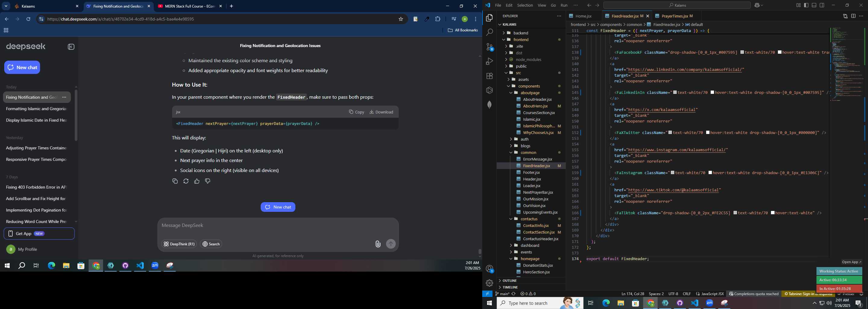Toggle Search mode in DeepSeek input
Image resolution: width=868 pixels, height=309 pixels.
tap(211, 244)
